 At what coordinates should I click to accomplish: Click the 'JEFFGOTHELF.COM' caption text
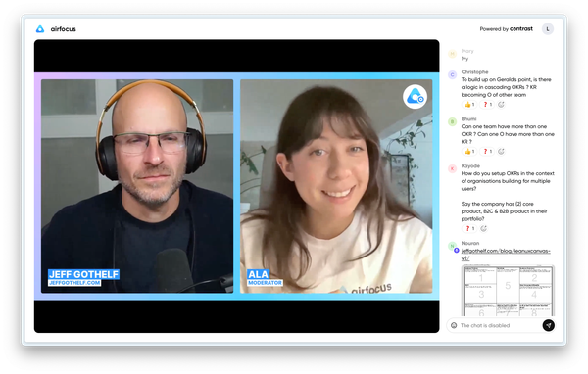[x=74, y=283]
